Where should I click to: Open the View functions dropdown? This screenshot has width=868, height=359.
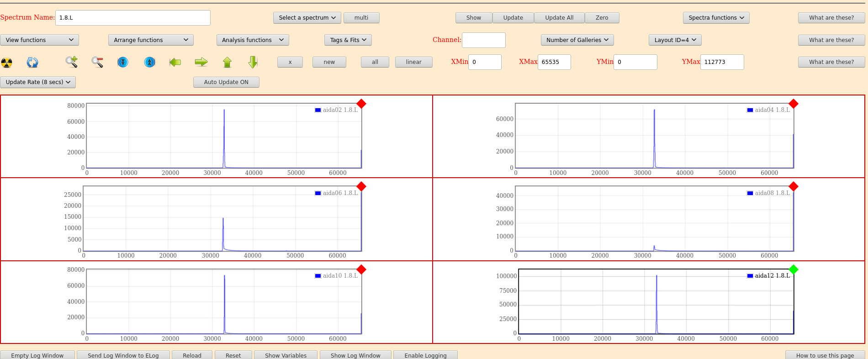pos(39,40)
